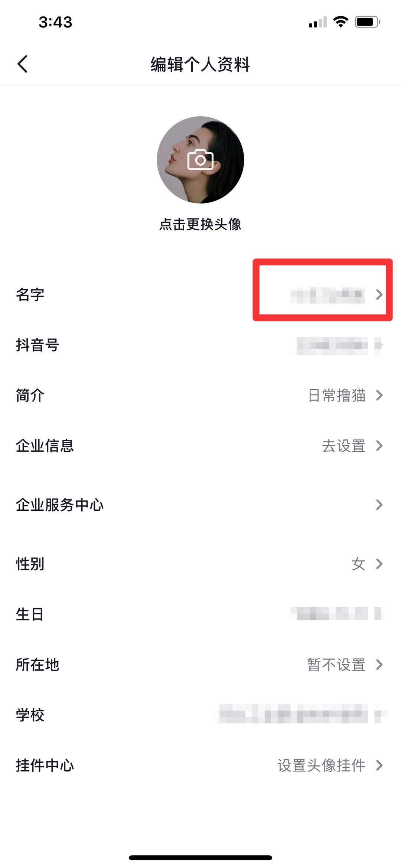401x868 pixels.
Task: Tap the camera icon on avatar
Action: (200, 160)
